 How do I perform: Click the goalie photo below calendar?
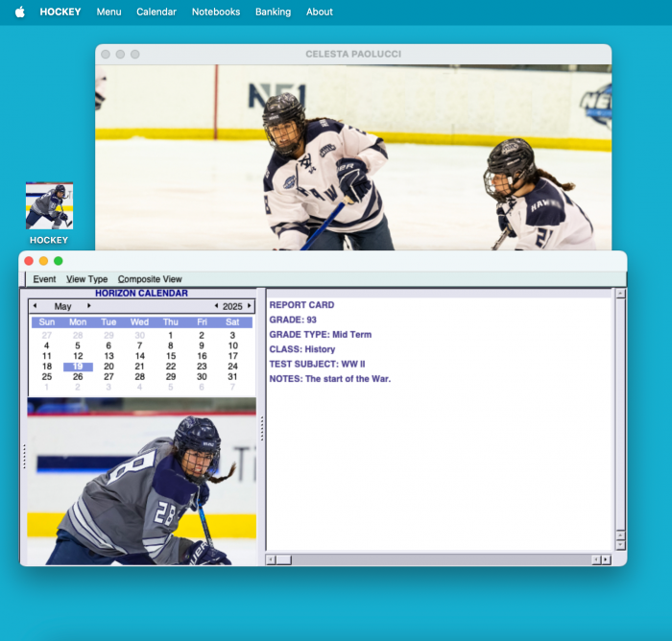point(142,483)
